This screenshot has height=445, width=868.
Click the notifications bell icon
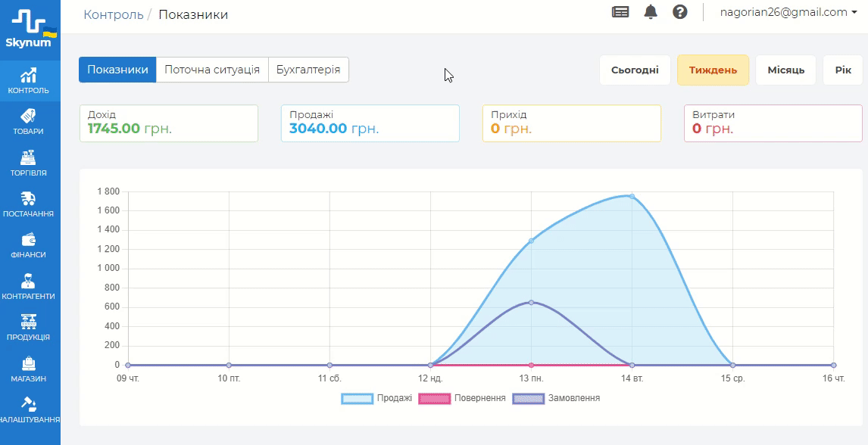point(651,12)
